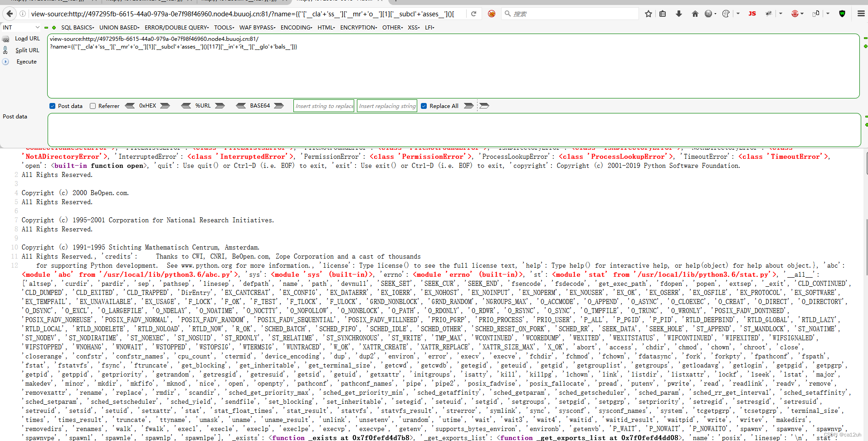Click the Execute play icon
This screenshot has height=441, width=868.
5,62
